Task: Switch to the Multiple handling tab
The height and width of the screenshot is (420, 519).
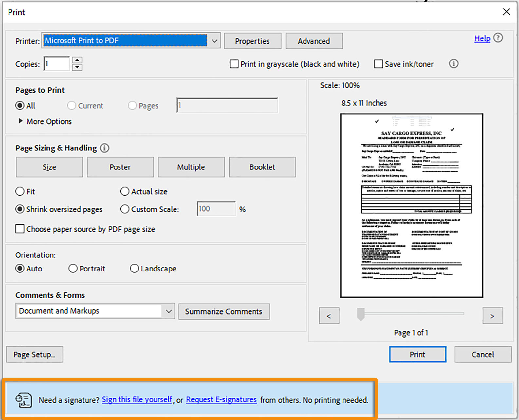Action: tap(191, 167)
